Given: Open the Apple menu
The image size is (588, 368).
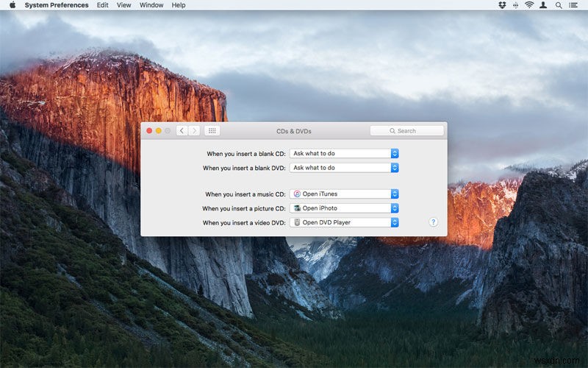Looking at the screenshot, I should tap(12, 5).
